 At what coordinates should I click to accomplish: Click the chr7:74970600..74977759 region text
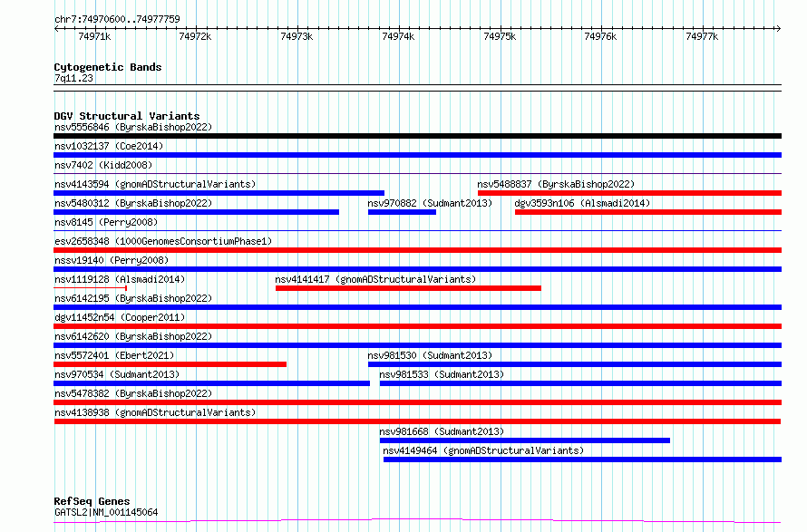point(117,19)
